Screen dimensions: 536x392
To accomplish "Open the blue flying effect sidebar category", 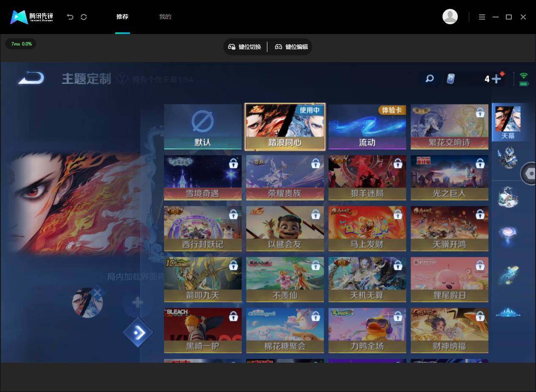I will point(508,274).
